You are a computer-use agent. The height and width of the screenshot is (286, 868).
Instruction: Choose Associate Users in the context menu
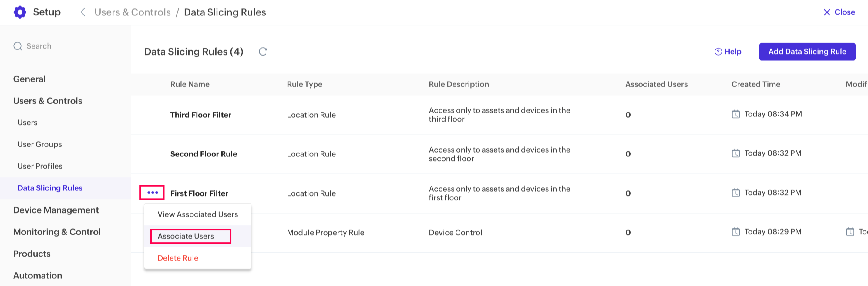click(x=186, y=236)
